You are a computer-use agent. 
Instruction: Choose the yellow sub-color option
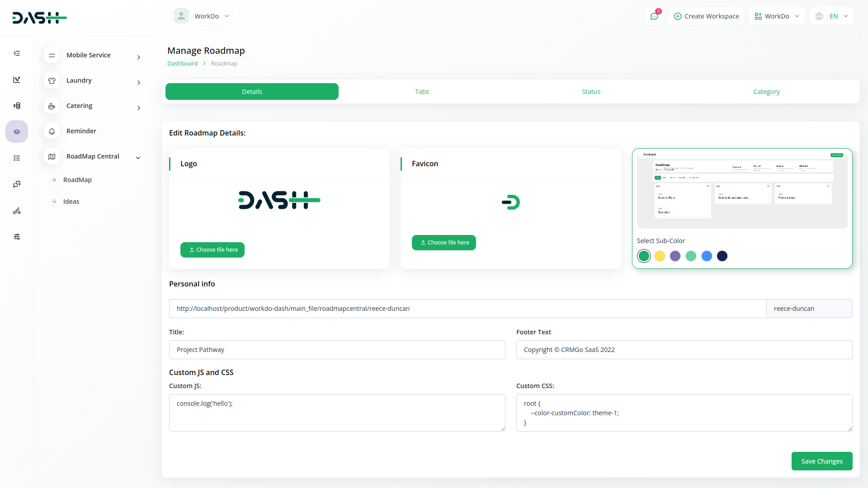(660, 256)
